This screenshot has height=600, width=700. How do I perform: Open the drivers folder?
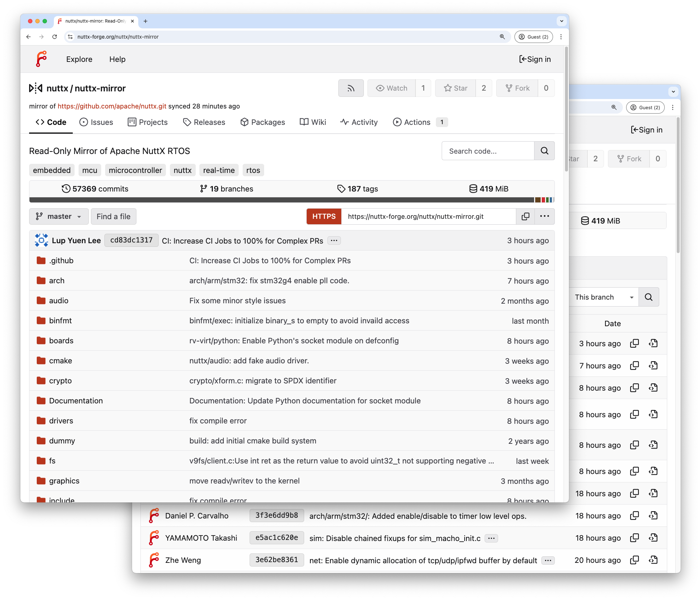[x=61, y=421]
